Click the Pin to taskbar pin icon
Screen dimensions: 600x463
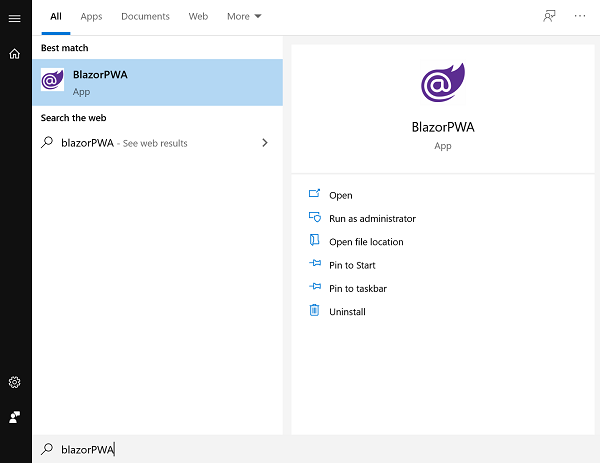click(315, 287)
